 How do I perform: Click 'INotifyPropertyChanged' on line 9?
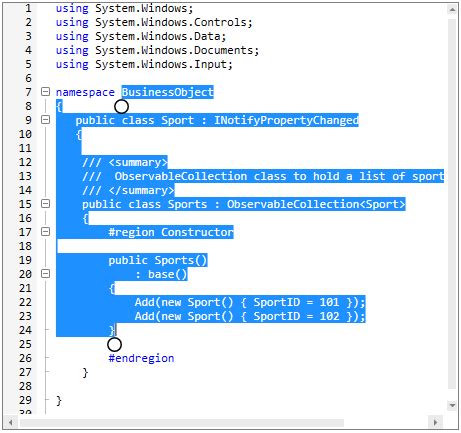[286, 120]
